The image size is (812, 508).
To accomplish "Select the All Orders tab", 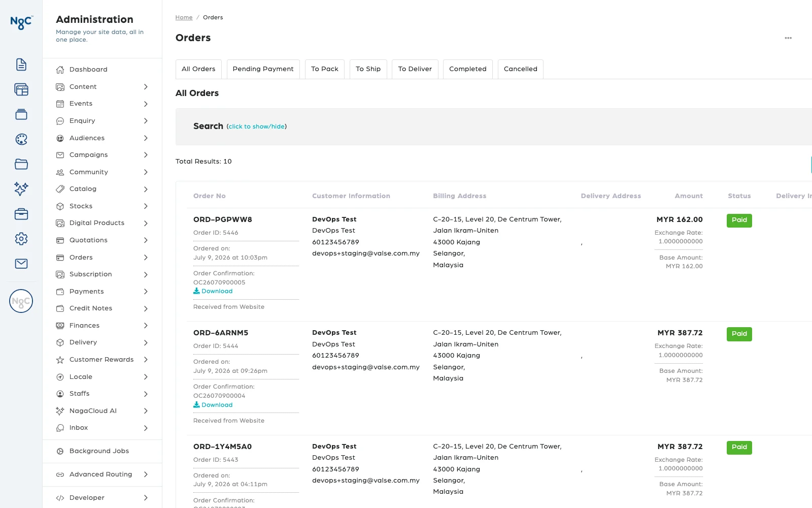I will pos(198,69).
